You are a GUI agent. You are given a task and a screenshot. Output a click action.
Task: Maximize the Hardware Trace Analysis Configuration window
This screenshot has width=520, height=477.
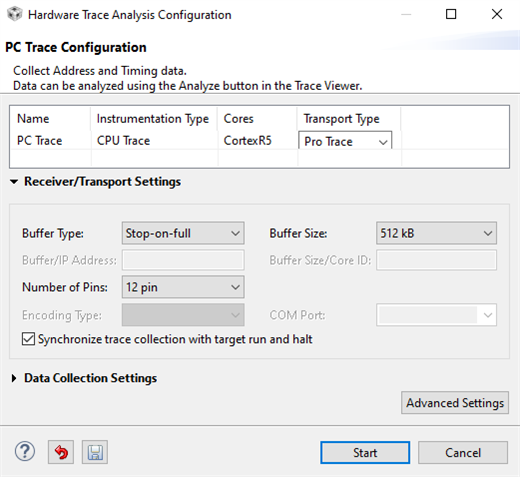[451, 14]
